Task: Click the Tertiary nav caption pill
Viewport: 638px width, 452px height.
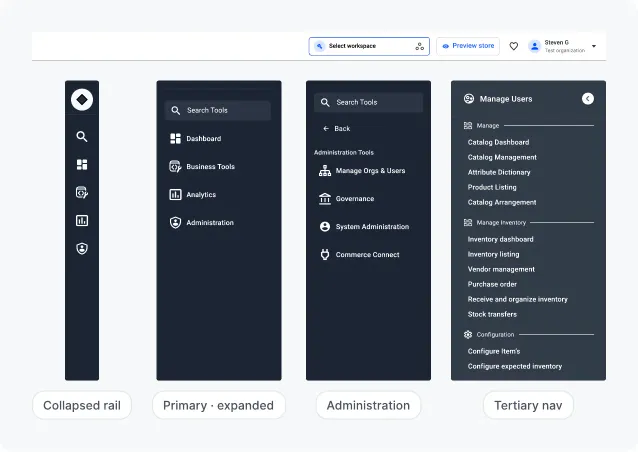Action: [x=528, y=405]
